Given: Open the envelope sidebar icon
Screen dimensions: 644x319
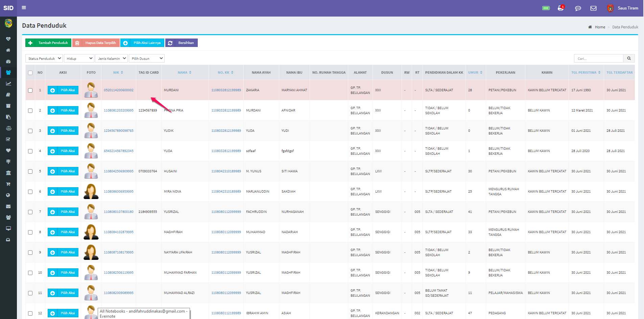Looking at the screenshot, I should pyautogui.click(x=8, y=206).
